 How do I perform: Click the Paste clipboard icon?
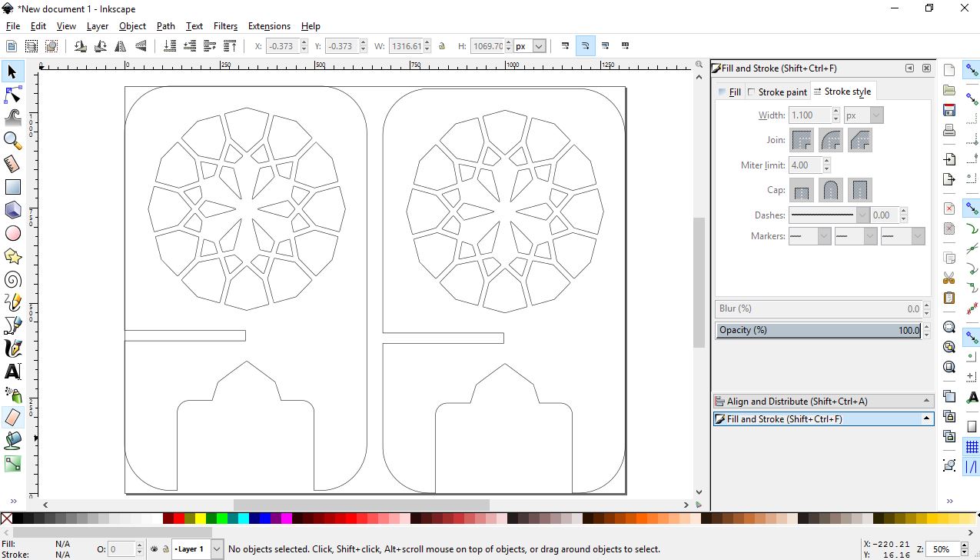(x=949, y=298)
